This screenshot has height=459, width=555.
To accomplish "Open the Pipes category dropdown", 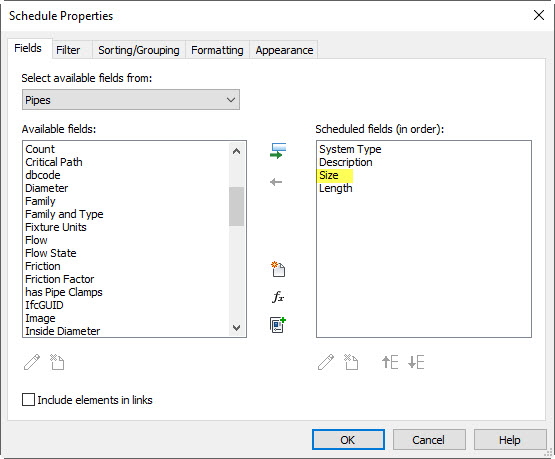I will coord(131,100).
